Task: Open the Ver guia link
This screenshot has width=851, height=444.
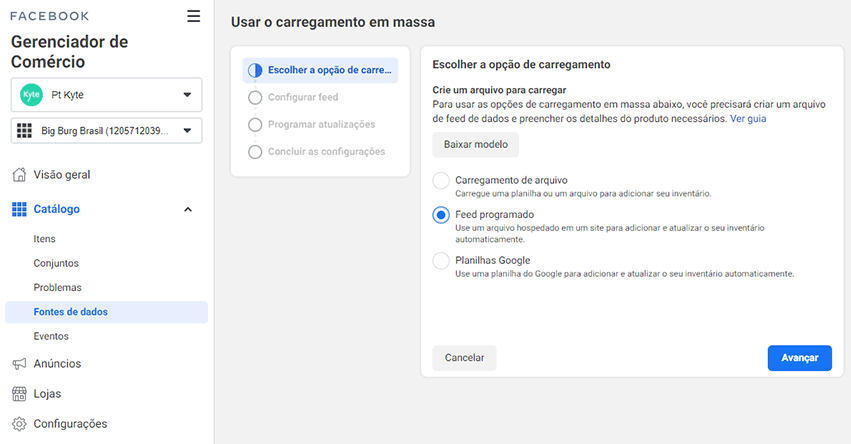Action: [x=748, y=118]
